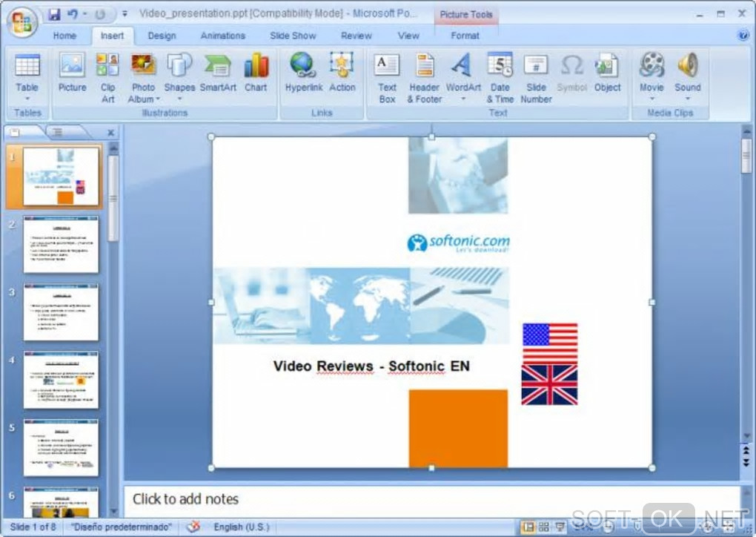Insert Date & Time
The height and width of the screenshot is (537, 756).
[x=500, y=78]
